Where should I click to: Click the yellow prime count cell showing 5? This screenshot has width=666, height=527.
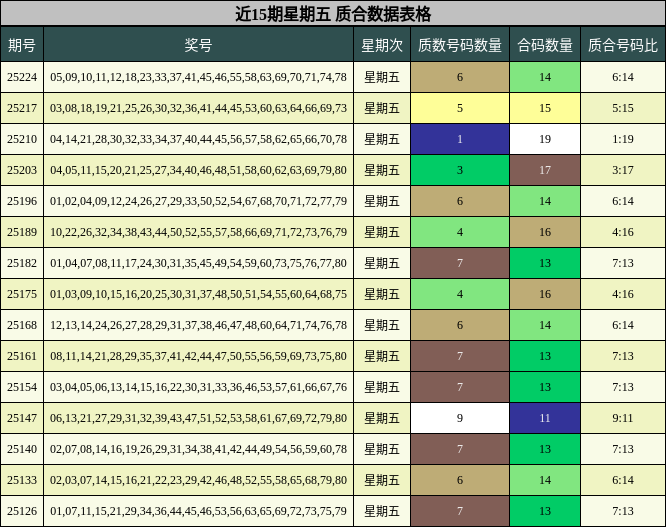coord(460,108)
